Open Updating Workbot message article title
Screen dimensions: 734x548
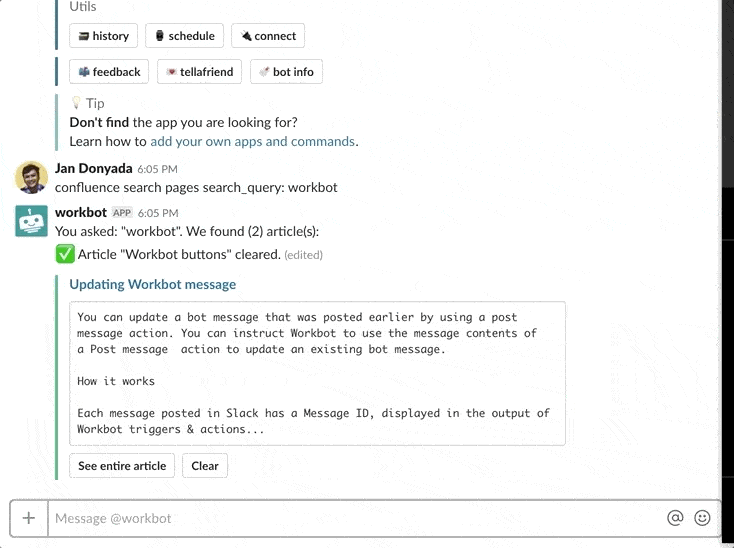click(153, 285)
